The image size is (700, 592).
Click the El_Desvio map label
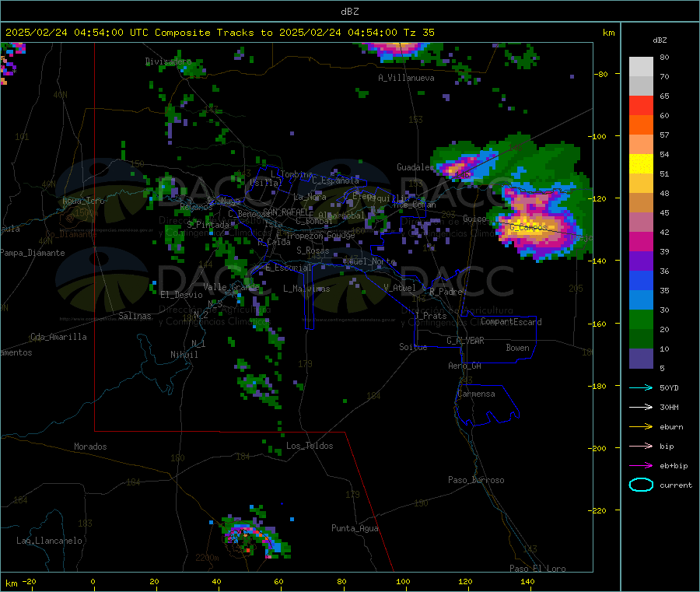[181, 295]
